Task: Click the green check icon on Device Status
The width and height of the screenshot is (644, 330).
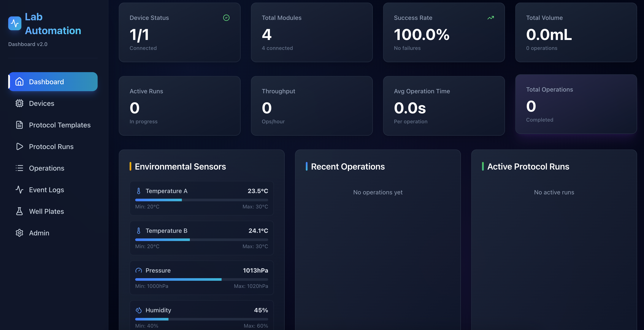Action: point(226,17)
